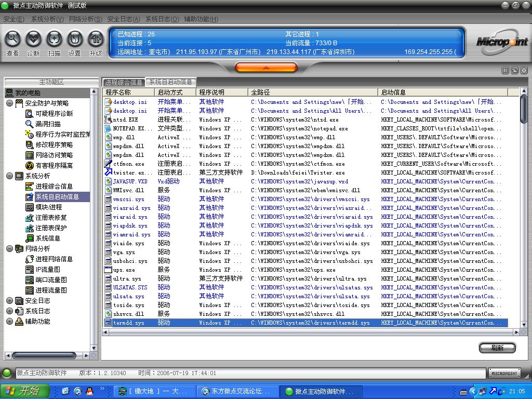Sort by the 启动信息 column header
The width and height of the screenshot is (532, 399).
click(443, 92)
